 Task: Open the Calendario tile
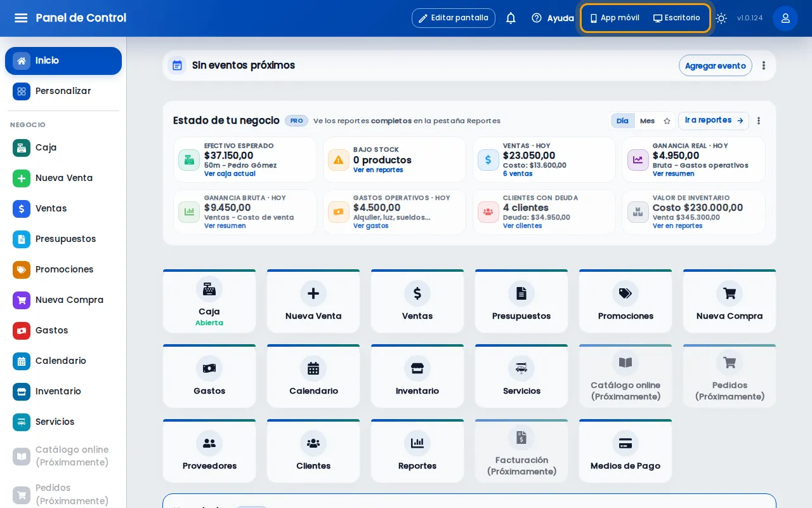(313, 376)
